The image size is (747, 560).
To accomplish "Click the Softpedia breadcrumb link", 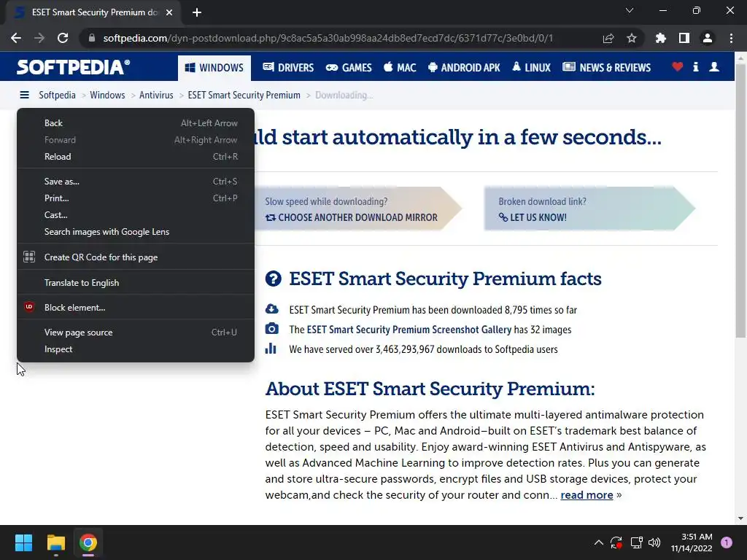I will point(57,95).
